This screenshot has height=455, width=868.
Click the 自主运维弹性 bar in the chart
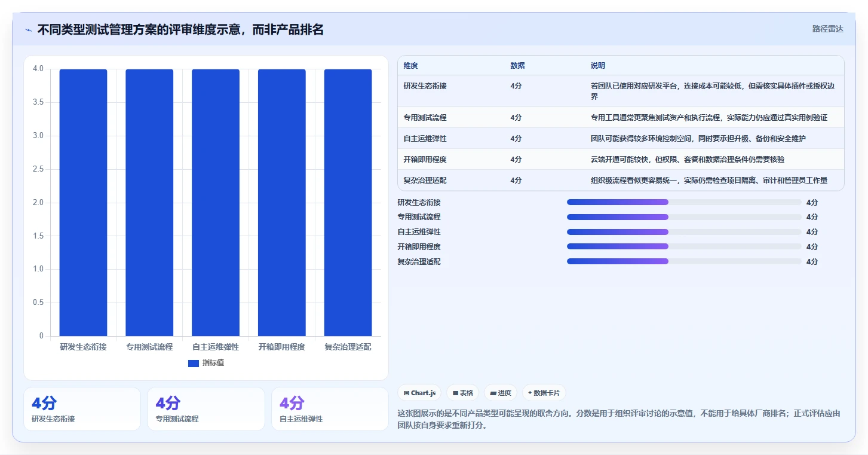tap(216, 202)
